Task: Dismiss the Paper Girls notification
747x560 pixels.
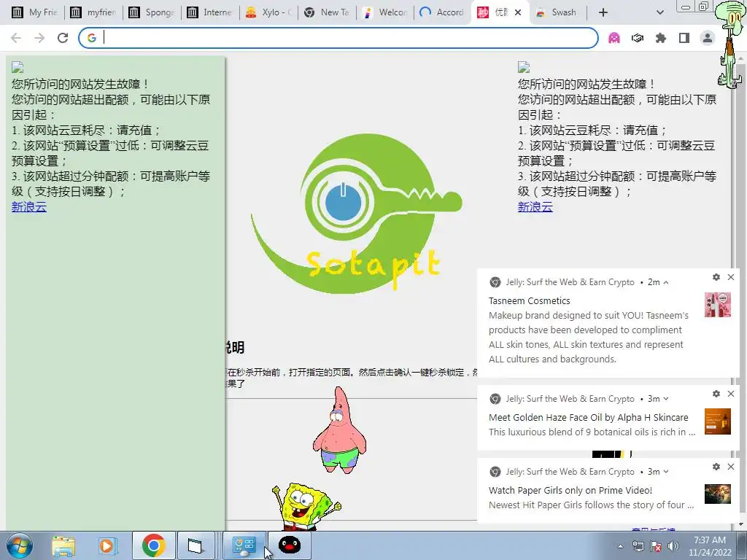Action: tap(731, 467)
